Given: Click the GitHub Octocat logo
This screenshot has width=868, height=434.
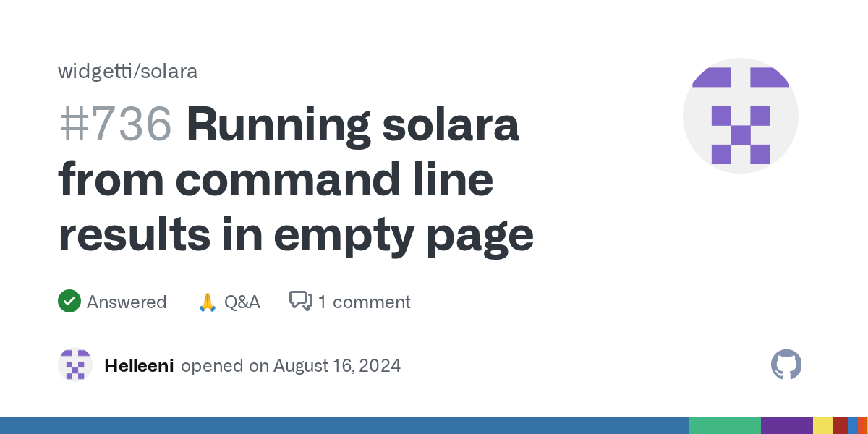Looking at the screenshot, I should [786, 365].
